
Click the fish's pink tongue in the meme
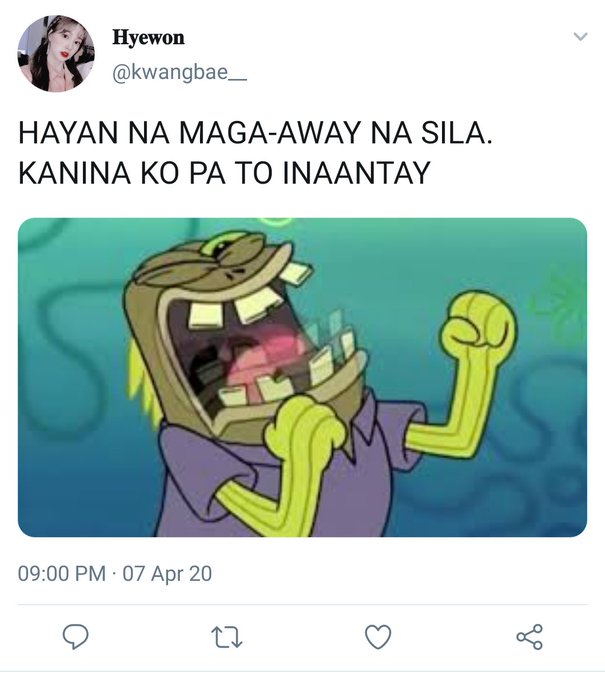(x=267, y=353)
